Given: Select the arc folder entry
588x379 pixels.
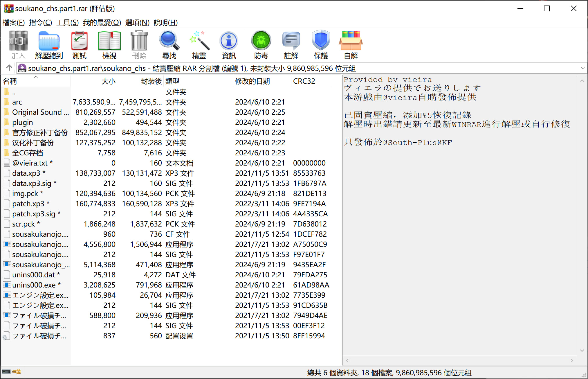Looking at the screenshot, I should [17, 102].
